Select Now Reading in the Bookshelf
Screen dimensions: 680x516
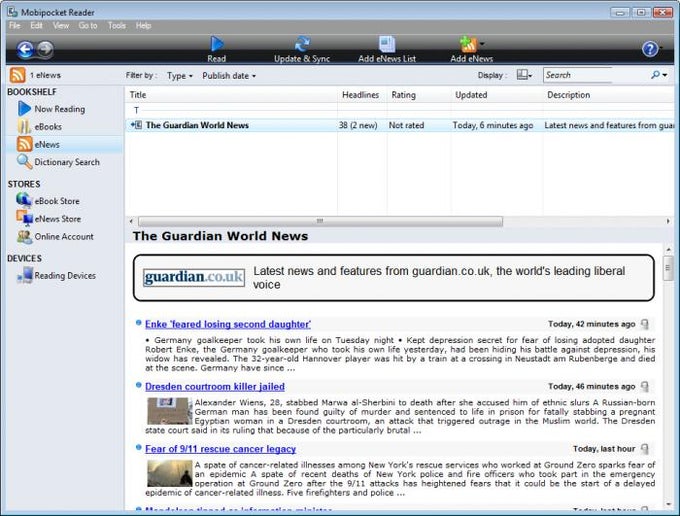(59, 109)
